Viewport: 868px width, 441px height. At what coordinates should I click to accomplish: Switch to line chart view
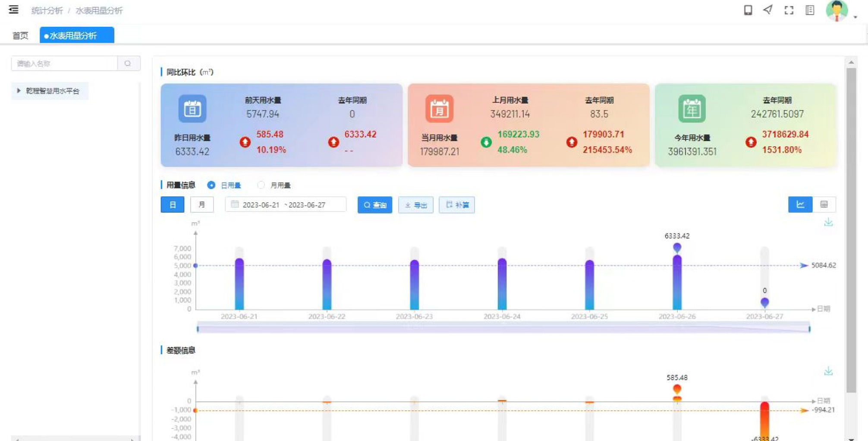800,205
